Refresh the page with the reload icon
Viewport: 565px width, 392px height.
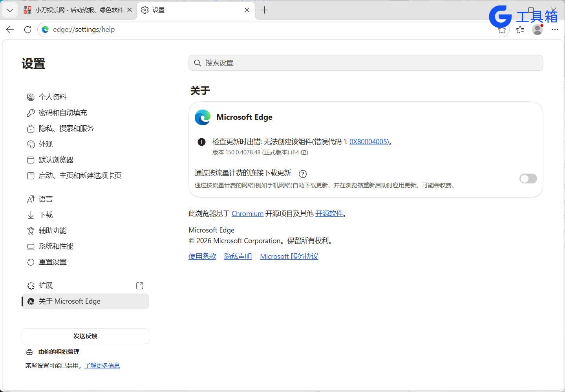coord(27,29)
